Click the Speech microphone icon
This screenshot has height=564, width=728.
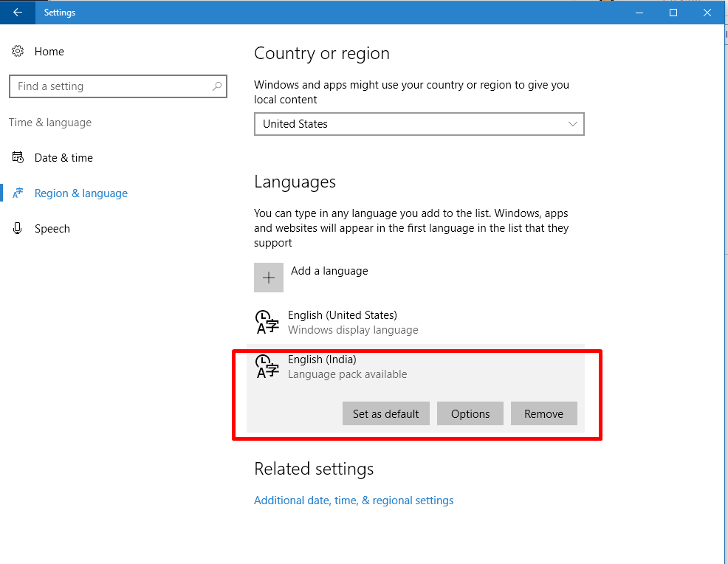(x=18, y=228)
